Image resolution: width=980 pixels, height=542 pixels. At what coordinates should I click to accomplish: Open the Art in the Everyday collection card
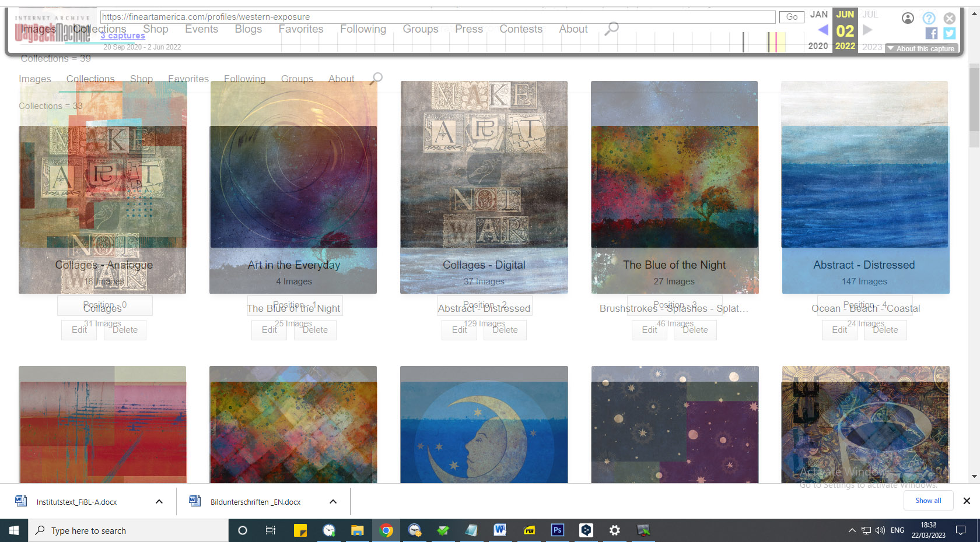pos(293,187)
